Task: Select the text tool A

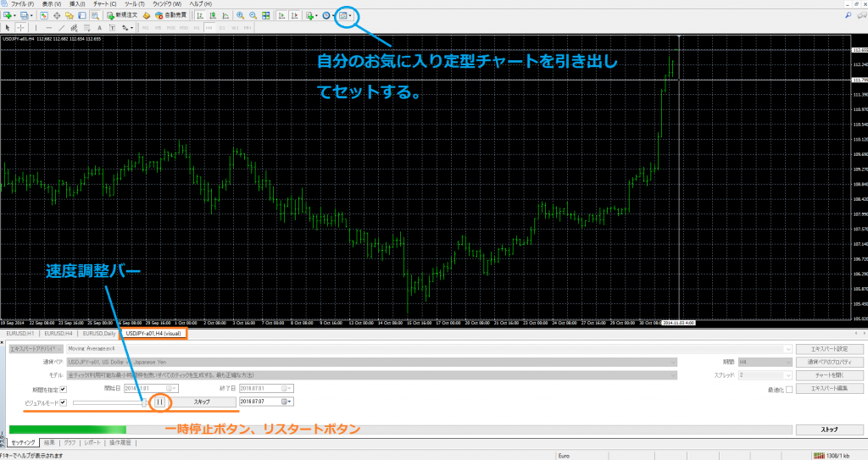Action: click(100, 28)
